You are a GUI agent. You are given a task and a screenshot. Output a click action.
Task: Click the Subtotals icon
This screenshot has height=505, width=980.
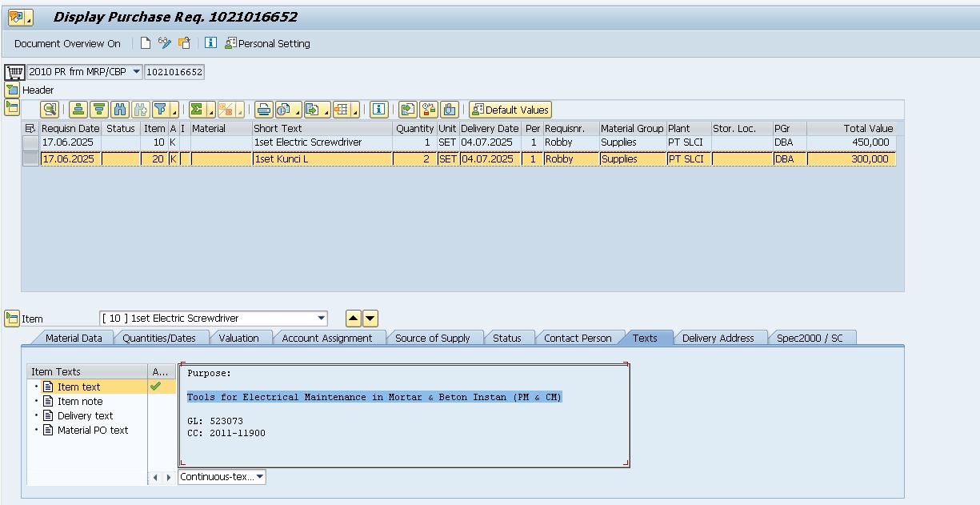point(227,110)
